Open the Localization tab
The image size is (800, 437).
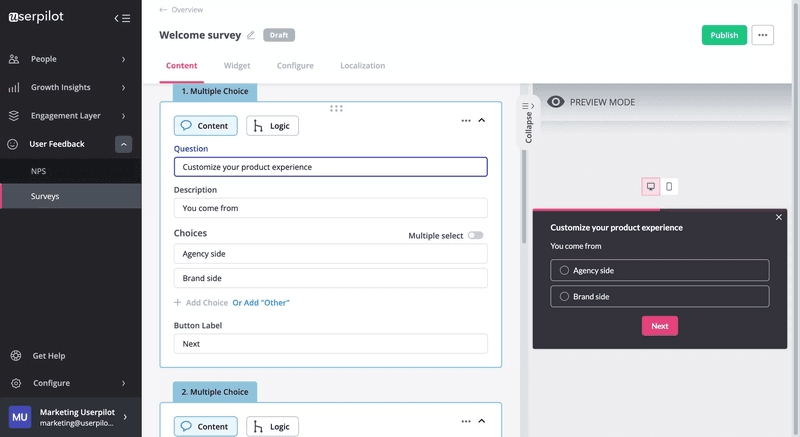363,66
